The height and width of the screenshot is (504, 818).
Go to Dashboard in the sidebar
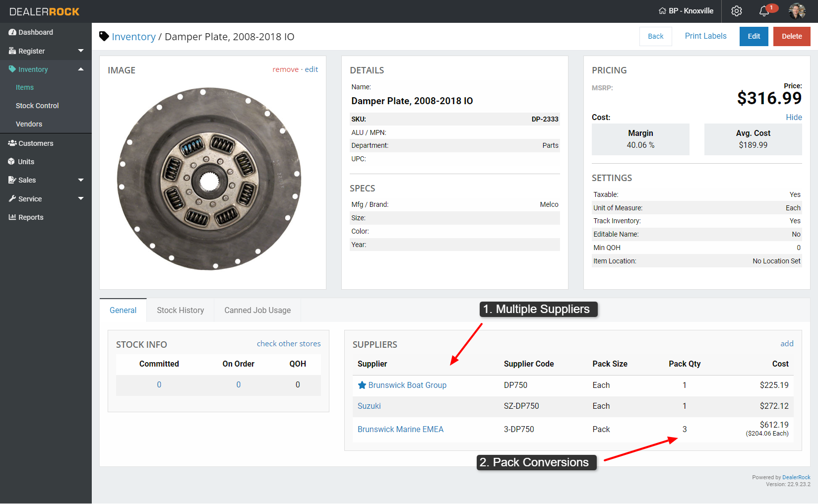[36, 32]
